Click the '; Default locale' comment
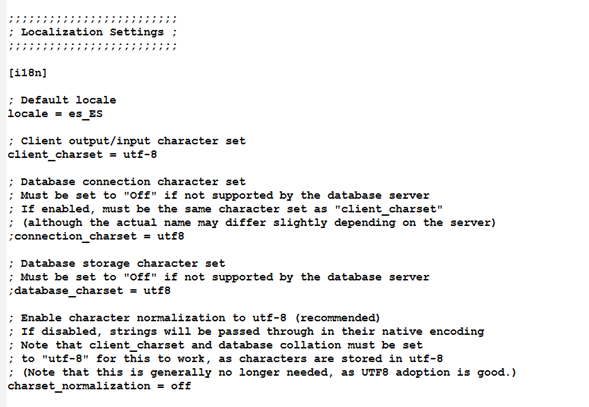The image size is (589, 407). (x=62, y=100)
